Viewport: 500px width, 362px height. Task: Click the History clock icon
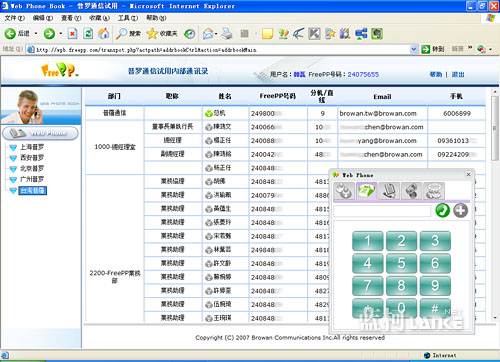click(190, 33)
